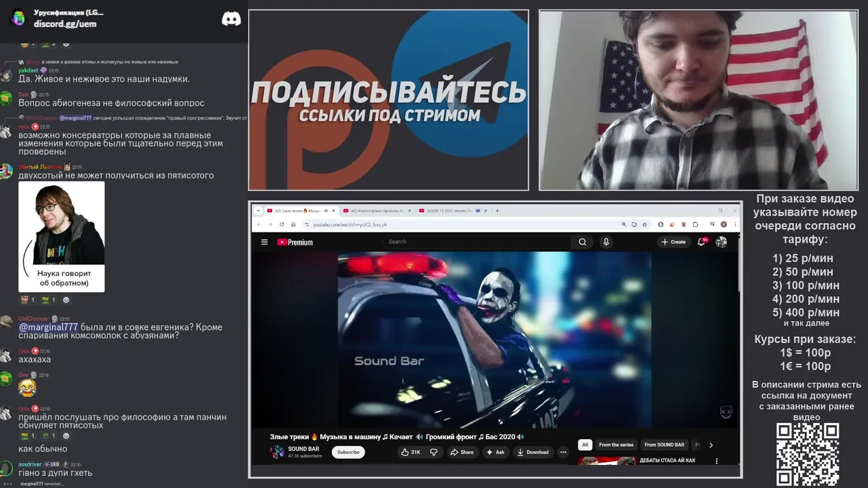Click the Download button under the video
This screenshot has width=868, height=488.
pyautogui.click(x=533, y=452)
